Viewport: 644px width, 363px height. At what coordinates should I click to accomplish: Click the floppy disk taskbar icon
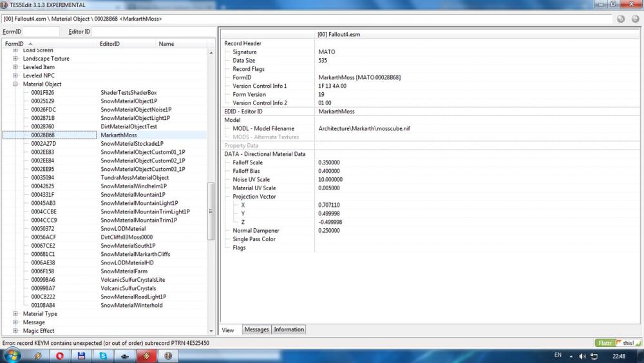[x=81, y=356]
